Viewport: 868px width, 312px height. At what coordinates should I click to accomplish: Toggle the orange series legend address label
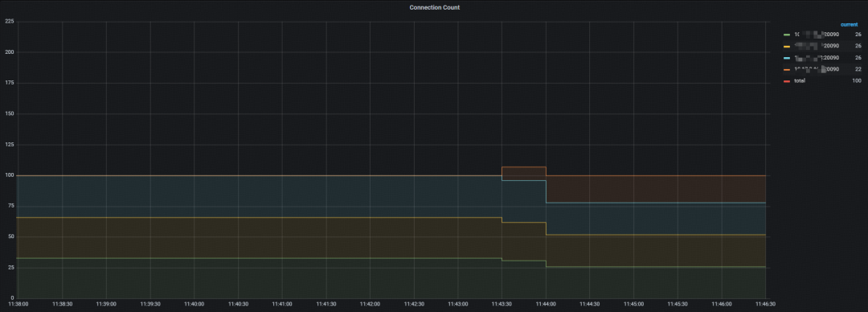point(817,69)
